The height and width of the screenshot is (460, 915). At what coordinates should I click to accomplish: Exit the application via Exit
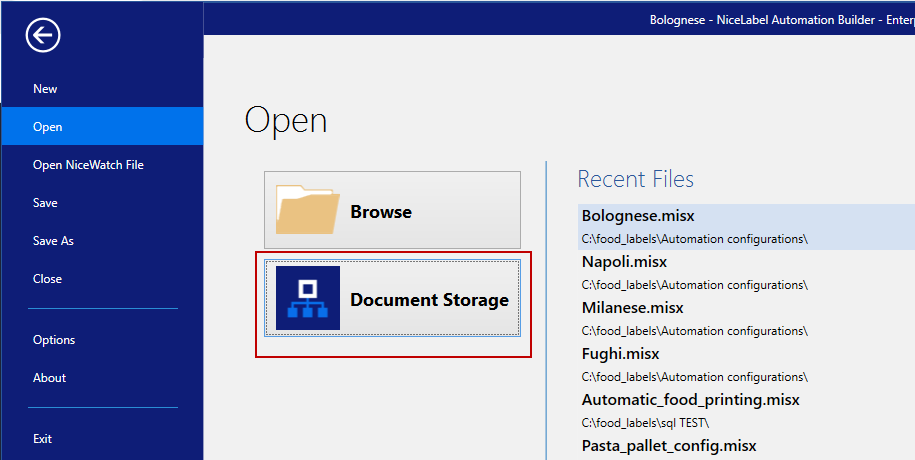[x=42, y=439]
